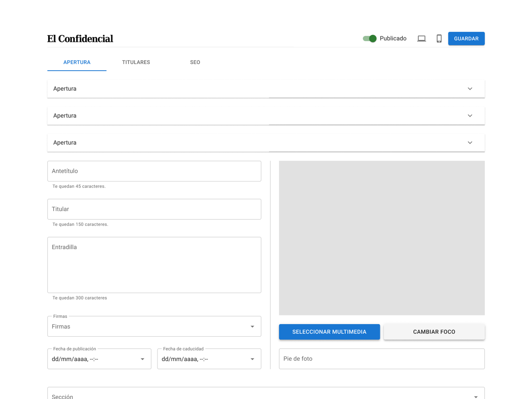This screenshot has width=532, height=399.
Task: Expand the first Apertura panel chevron
Action: tap(470, 89)
